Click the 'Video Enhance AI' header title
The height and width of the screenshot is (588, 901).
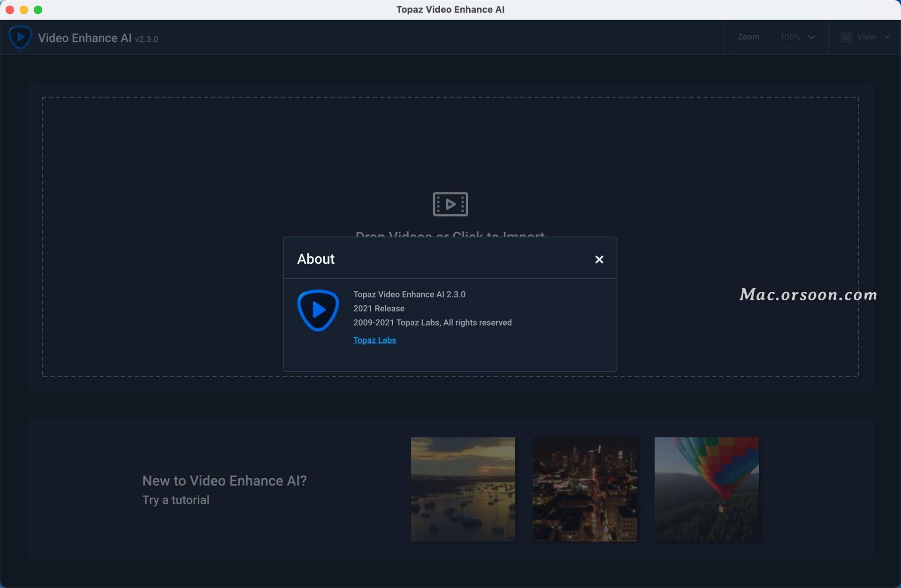pos(85,38)
